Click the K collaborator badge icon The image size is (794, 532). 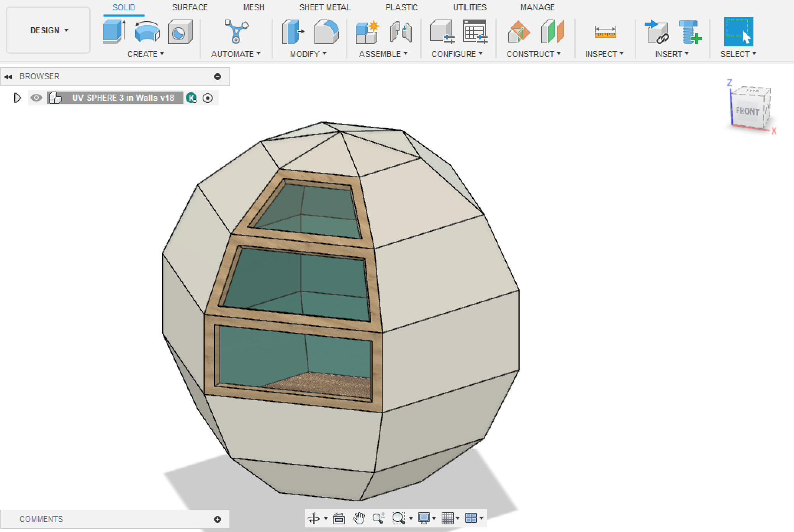191,98
